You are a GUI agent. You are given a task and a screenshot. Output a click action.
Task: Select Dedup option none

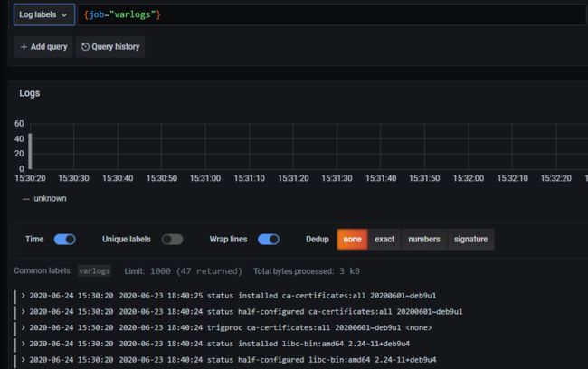point(352,240)
